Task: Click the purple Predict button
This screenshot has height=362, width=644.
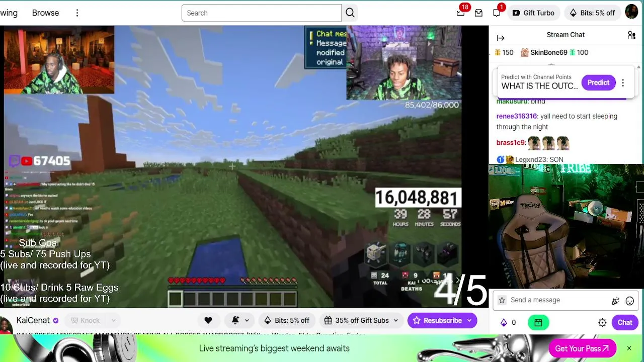Action: click(598, 83)
